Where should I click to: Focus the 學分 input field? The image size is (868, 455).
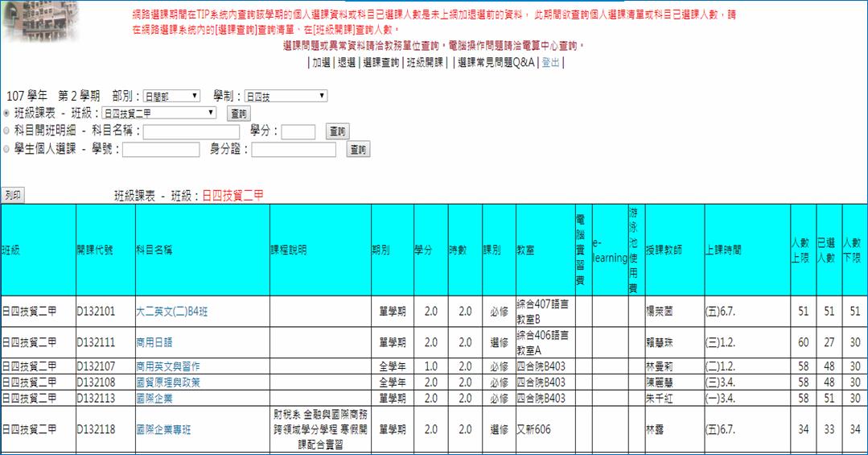298,131
